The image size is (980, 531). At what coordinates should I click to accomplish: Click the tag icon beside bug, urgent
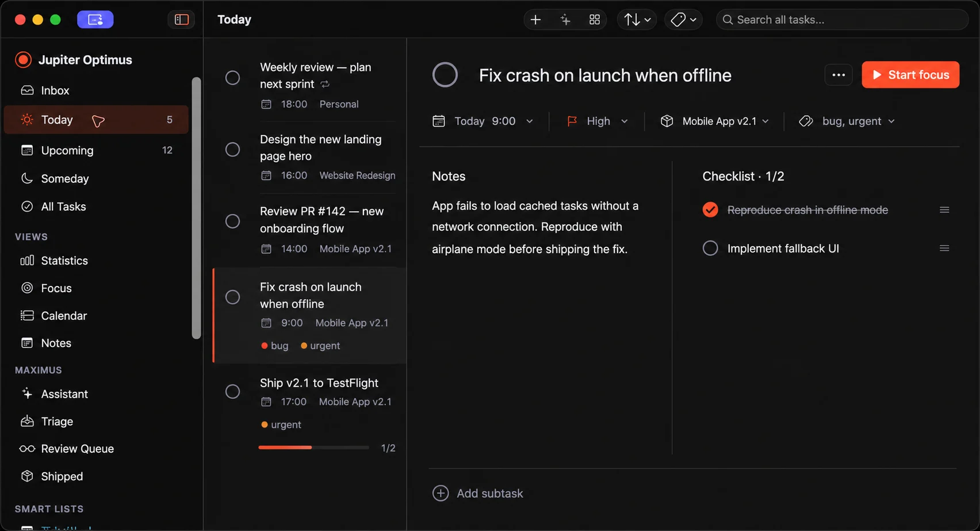coord(806,121)
